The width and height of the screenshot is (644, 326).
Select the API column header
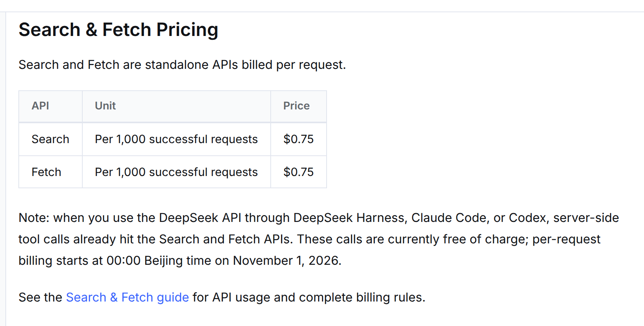click(x=51, y=106)
